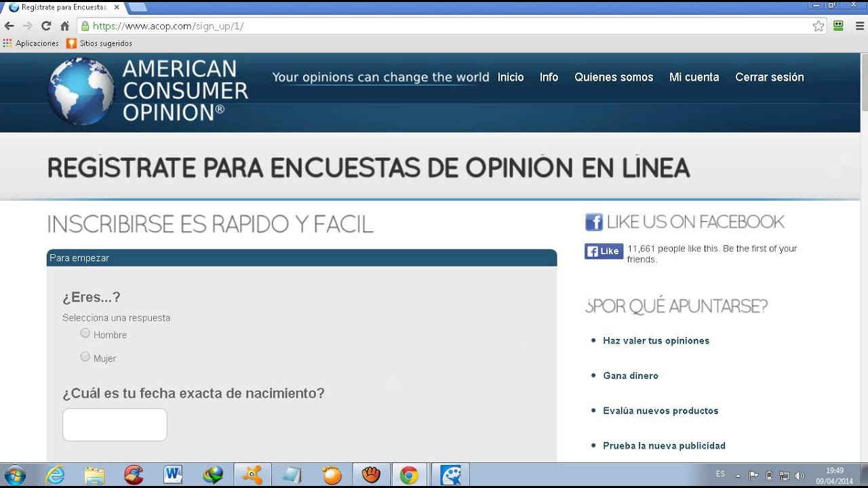Viewport: 868px width, 488px height.
Task: Switch to Google Chrome in taskbar
Action: pyautogui.click(x=409, y=475)
